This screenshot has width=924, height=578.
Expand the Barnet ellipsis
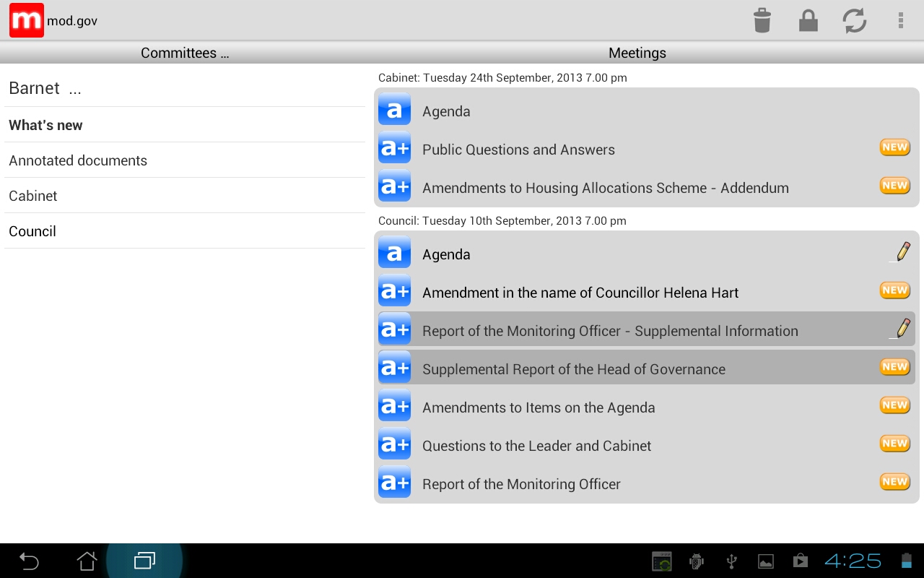[x=76, y=88]
